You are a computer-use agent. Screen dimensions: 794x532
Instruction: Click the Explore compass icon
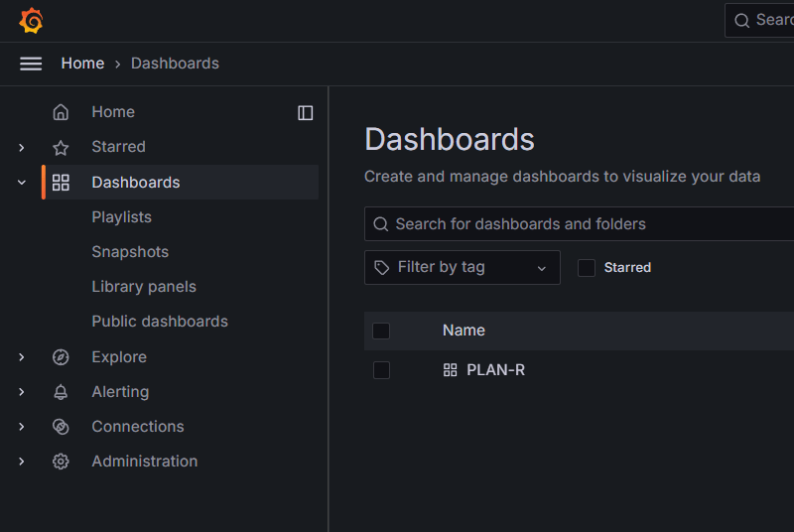(61, 357)
